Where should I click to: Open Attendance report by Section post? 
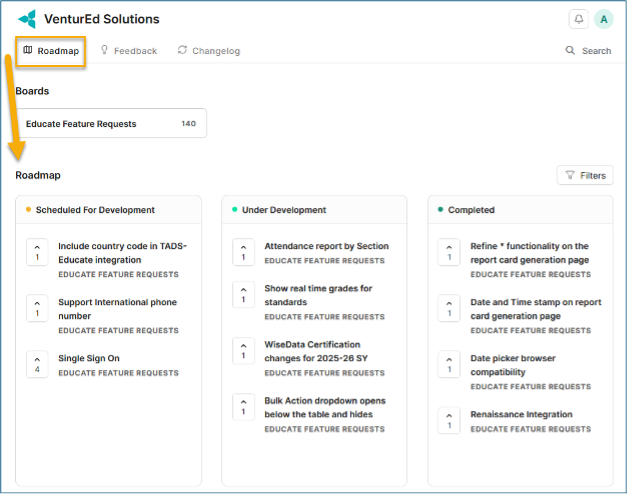pyautogui.click(x=326, y=246)
